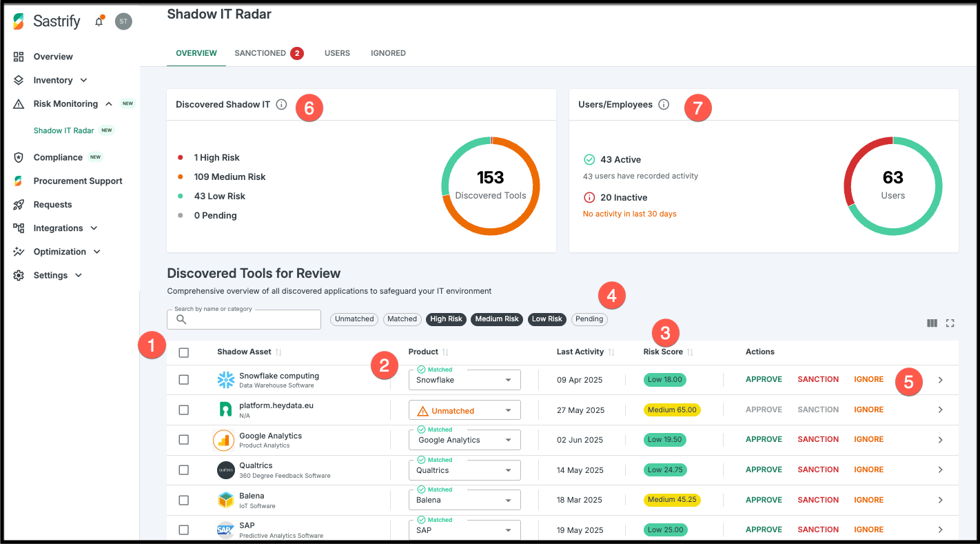The height and width of the screenshot is (544, 980).
Task: Open the SAP product dropdown
Action: point(465,530)
